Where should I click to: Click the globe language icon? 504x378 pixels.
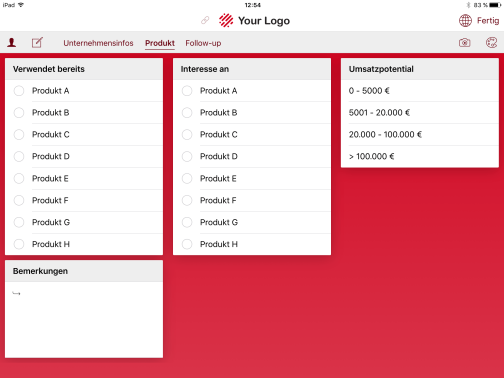465,21
